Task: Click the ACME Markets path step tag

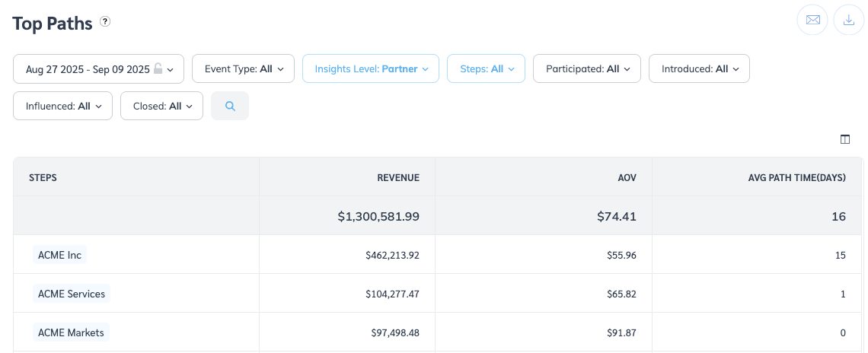Action: [71, 332]
